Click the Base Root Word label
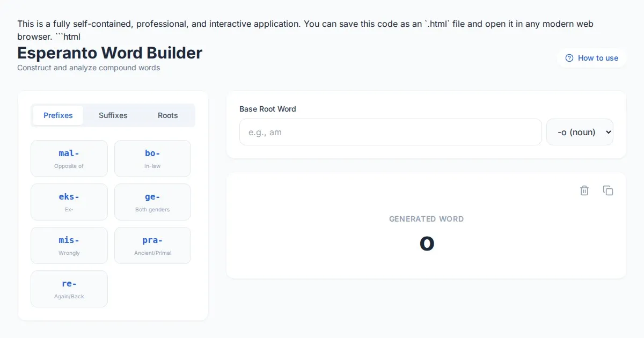Screen dimensions: 644x338 point(267,109)
